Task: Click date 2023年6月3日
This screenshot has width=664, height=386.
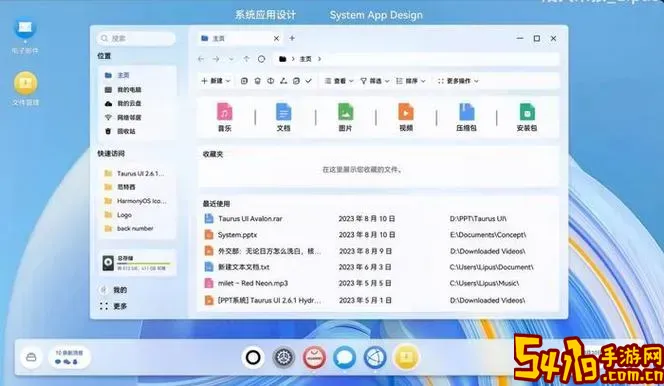Action: (365, 267)
